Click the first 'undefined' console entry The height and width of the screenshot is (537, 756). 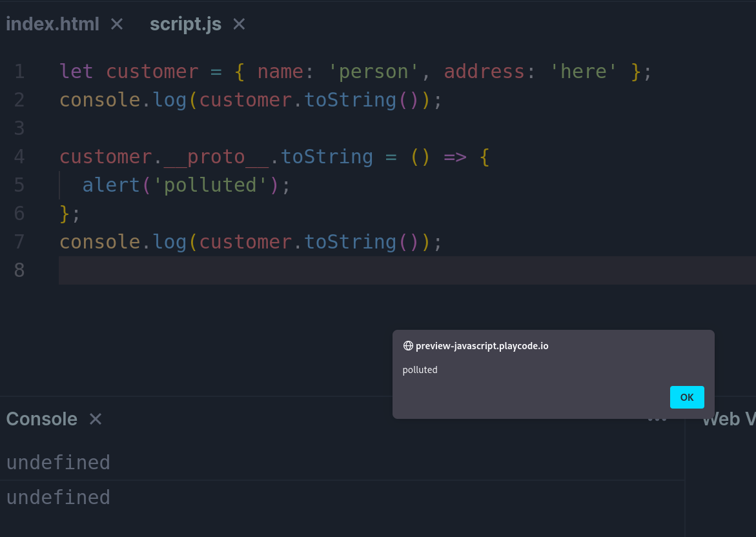point(58,463)
